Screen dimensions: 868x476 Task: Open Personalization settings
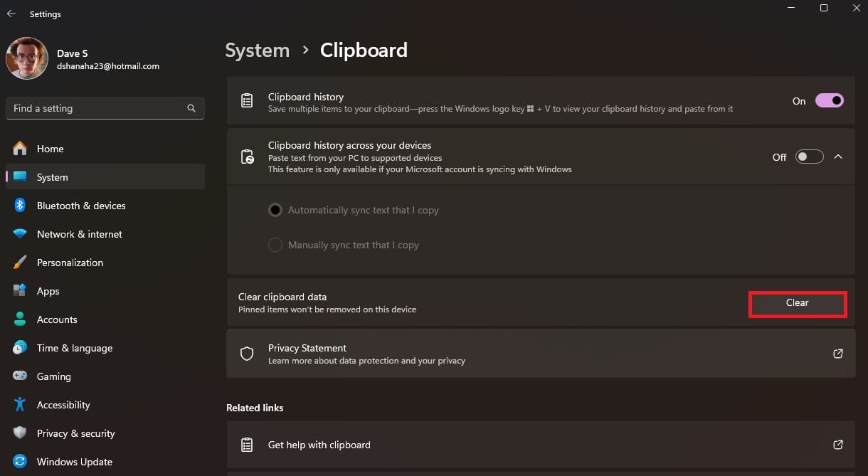pos(70,262)
